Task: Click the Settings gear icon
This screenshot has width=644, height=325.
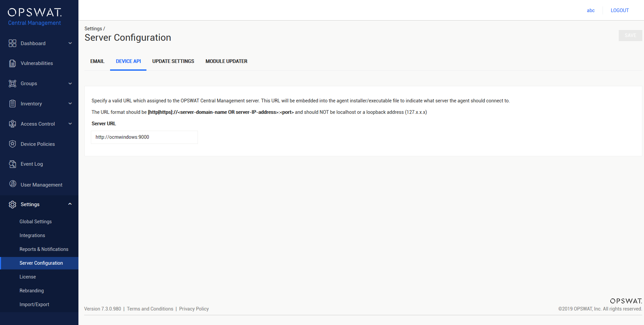Action: [12, 204]
